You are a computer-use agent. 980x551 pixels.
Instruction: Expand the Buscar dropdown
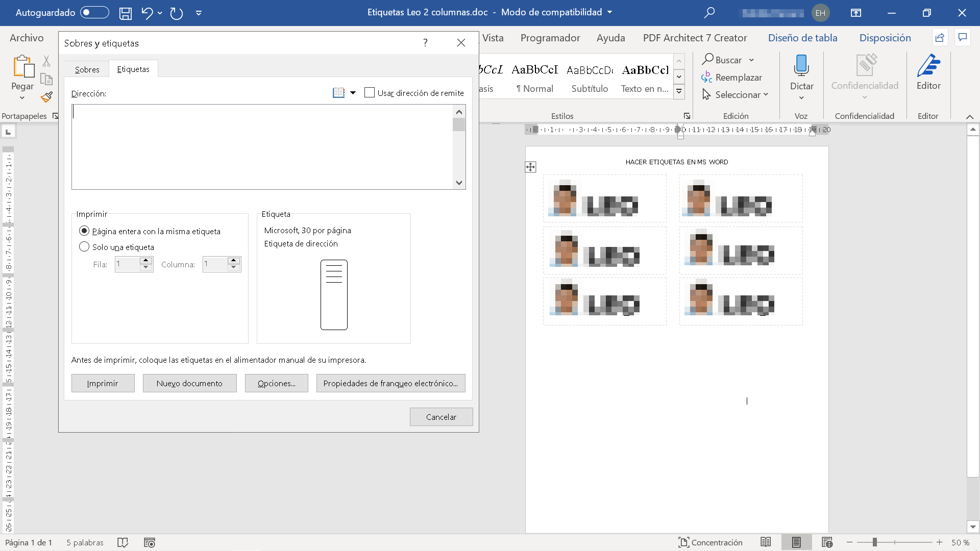click(751, 60)
